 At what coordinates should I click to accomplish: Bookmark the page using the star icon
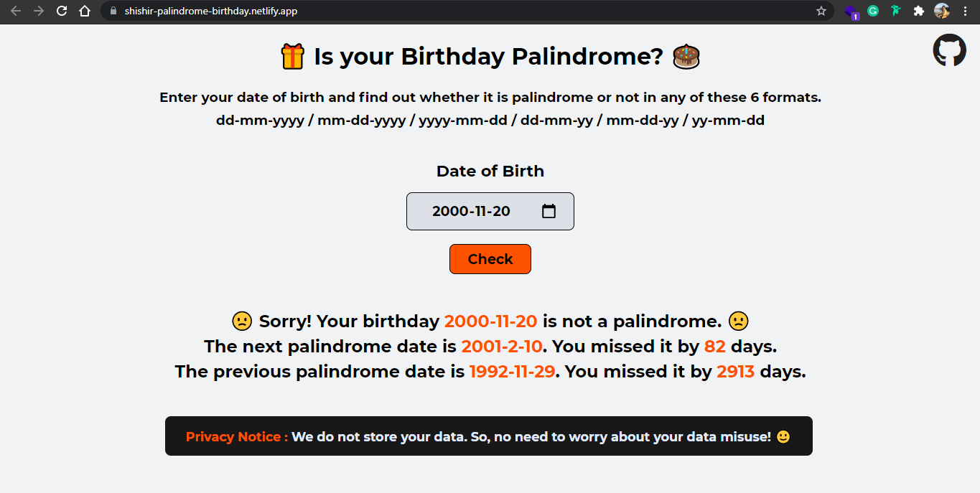pos(821,11)
